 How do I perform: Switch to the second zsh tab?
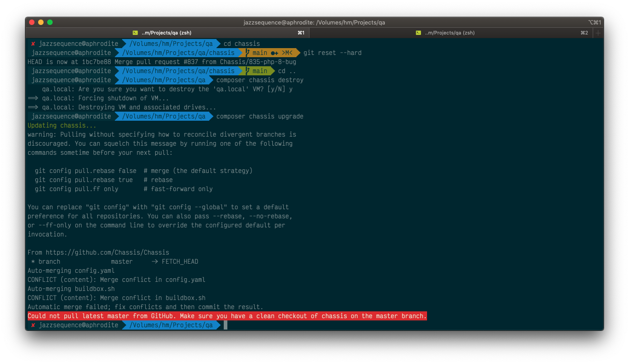(450, 33)
